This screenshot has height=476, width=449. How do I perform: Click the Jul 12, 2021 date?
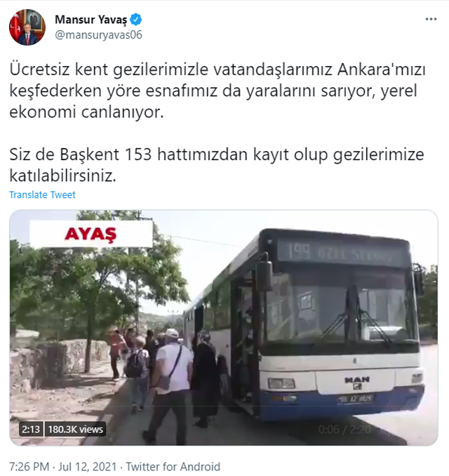click(x=88, y=467)
